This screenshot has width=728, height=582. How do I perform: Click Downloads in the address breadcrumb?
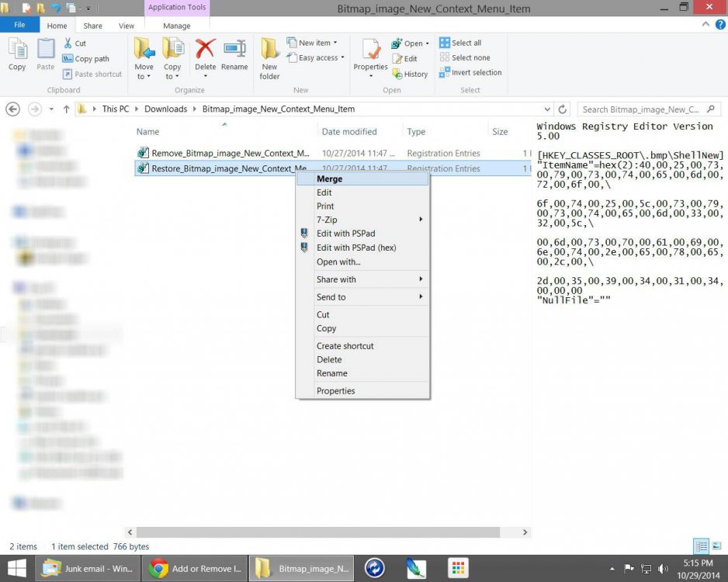pyautogui.click(x=166, y=109)
